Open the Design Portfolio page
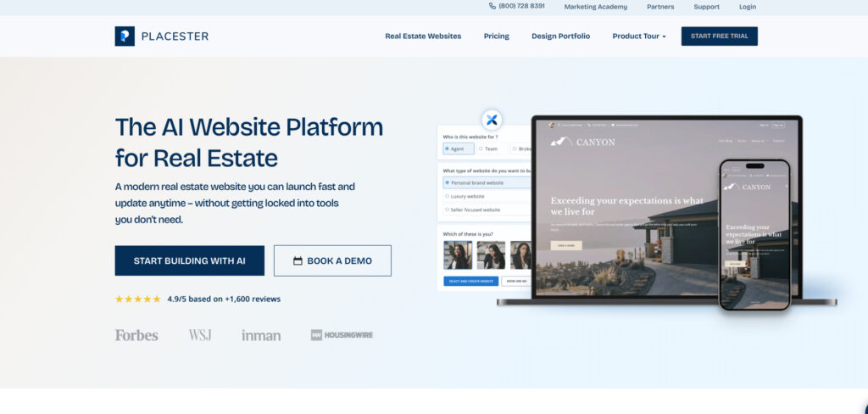The width and height of the screenshot is (868, 414). (561, 36)
